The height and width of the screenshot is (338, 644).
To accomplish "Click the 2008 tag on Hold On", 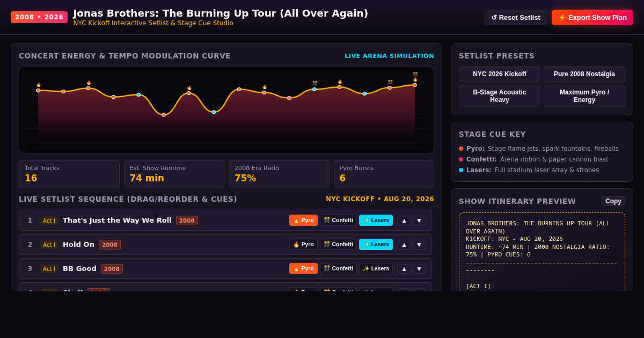I will pos(109,245).
